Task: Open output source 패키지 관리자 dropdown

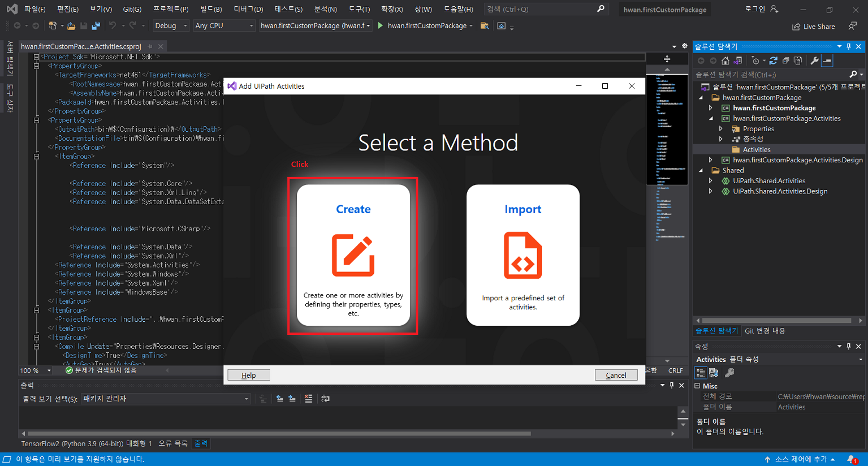Action: pos(166,399)
